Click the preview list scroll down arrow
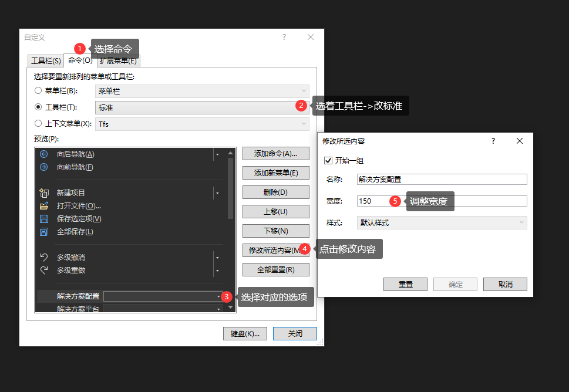569x392 pixels. [230, 307]
